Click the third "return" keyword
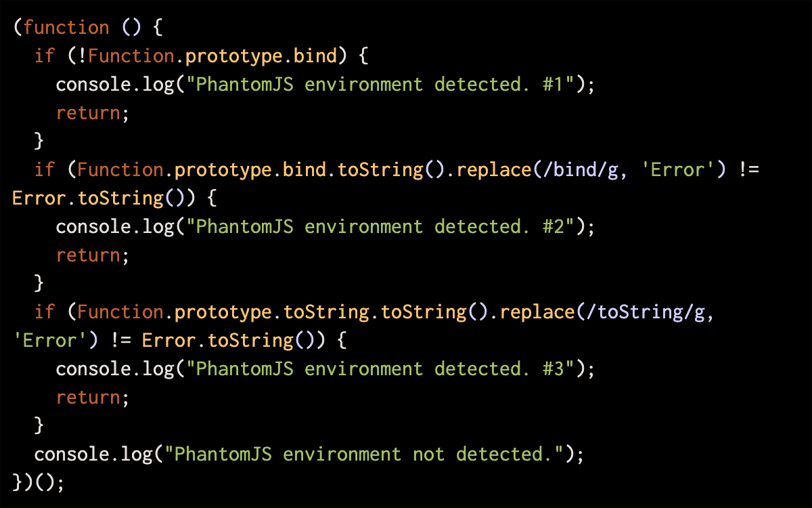The width and height of the screenshot is (812, 508). pyautogui.click(x=88, y=398)
